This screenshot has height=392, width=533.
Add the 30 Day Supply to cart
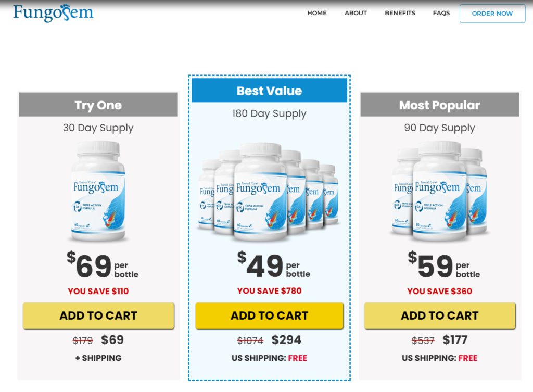coord(98,315)
